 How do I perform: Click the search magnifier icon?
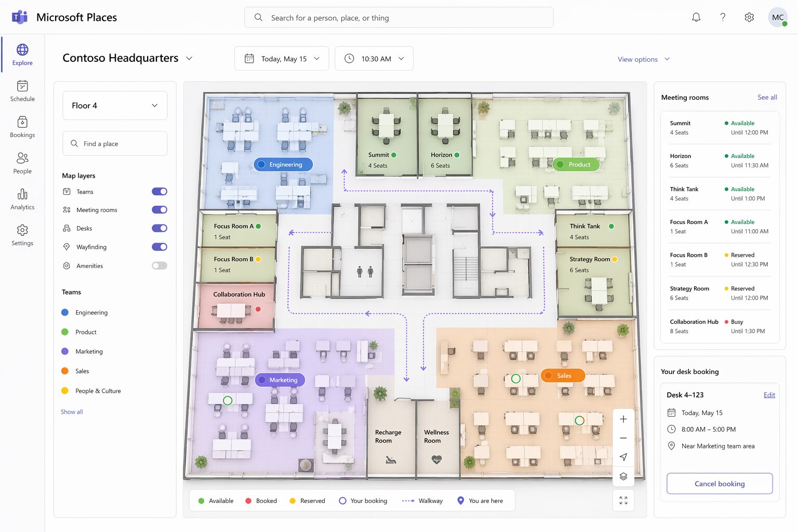click(x=258, y=18)
